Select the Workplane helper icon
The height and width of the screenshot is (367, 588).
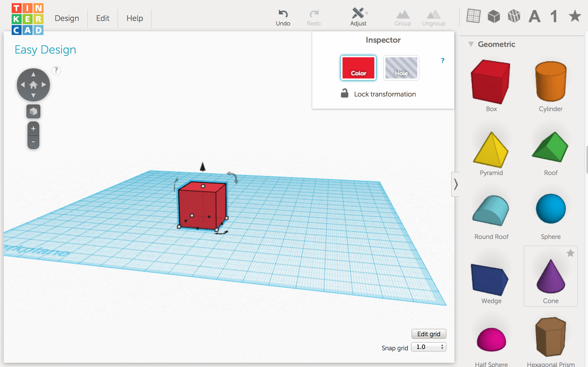(x=474, y=16)
